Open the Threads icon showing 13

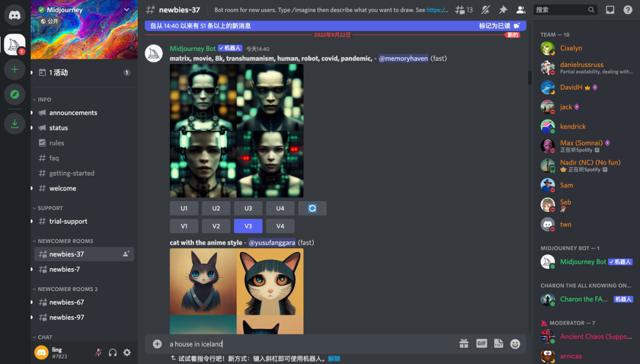pyautogui.click(x=463, y=10)
